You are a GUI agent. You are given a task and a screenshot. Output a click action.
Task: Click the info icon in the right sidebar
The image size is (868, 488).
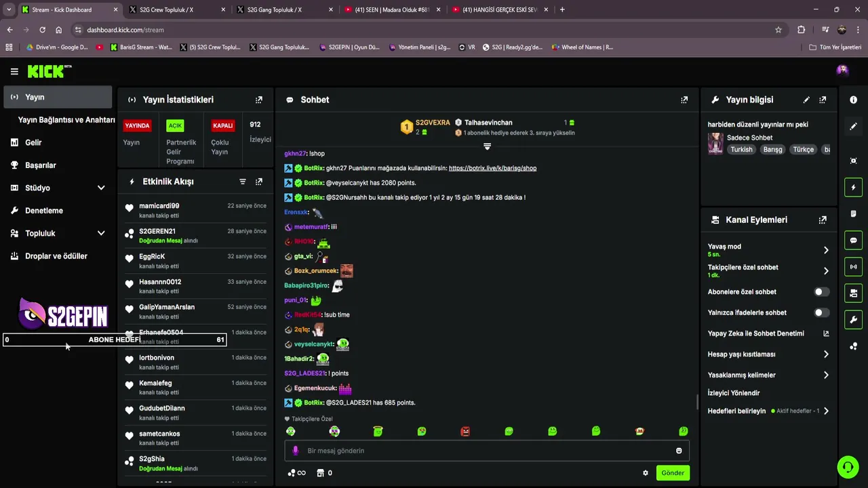[853, 100]
